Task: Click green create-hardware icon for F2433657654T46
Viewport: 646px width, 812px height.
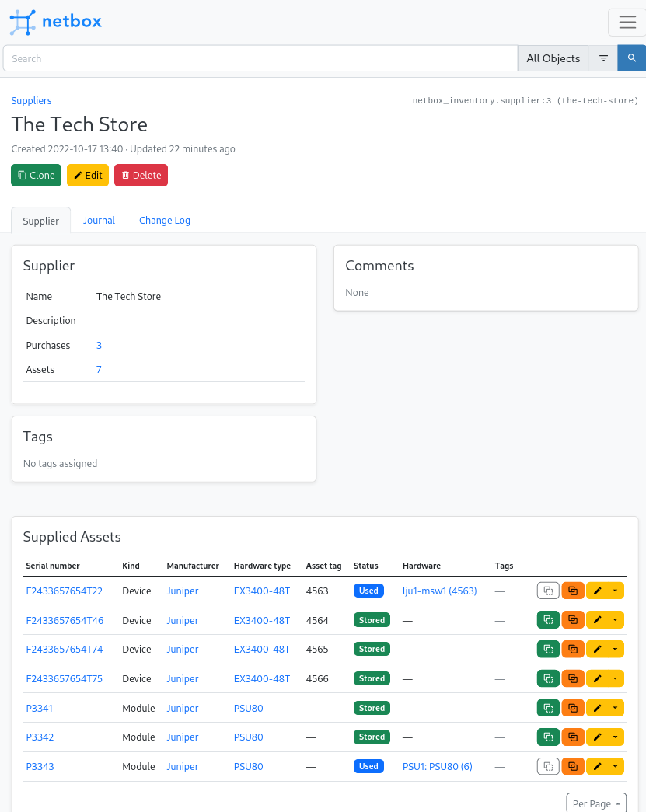Action: click(x=548, y=620)
